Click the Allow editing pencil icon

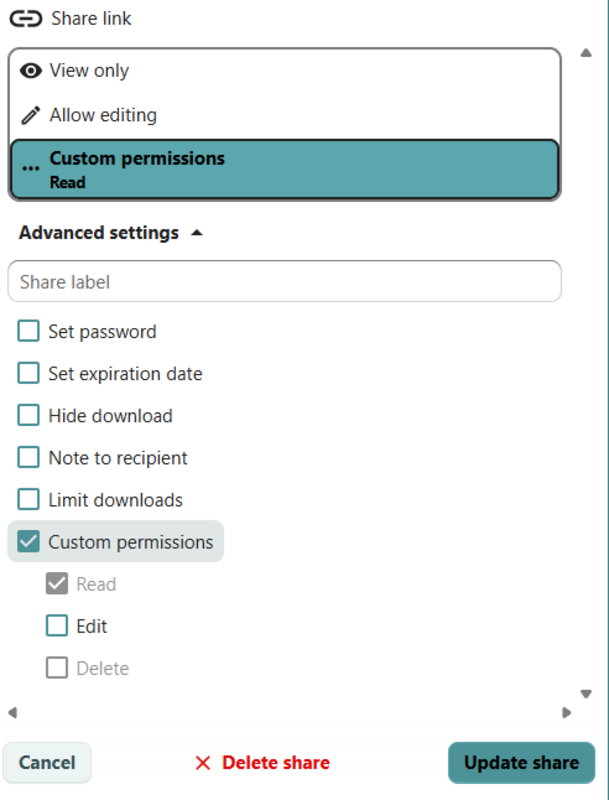[31, 115]
